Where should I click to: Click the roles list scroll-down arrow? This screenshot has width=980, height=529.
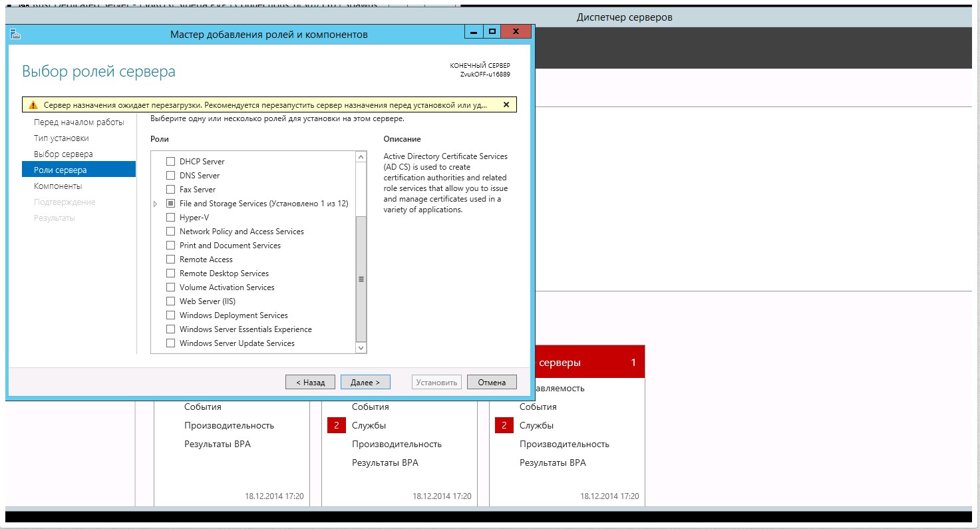point(361,347)
